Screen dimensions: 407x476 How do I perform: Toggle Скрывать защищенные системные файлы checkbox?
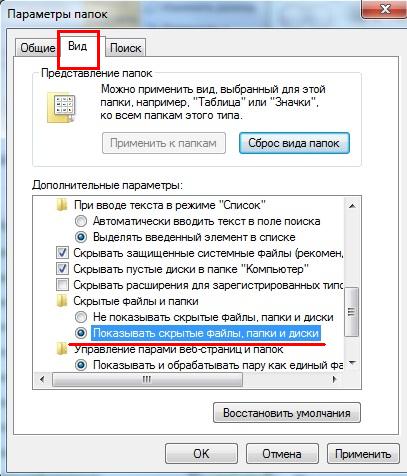point(62,253)
